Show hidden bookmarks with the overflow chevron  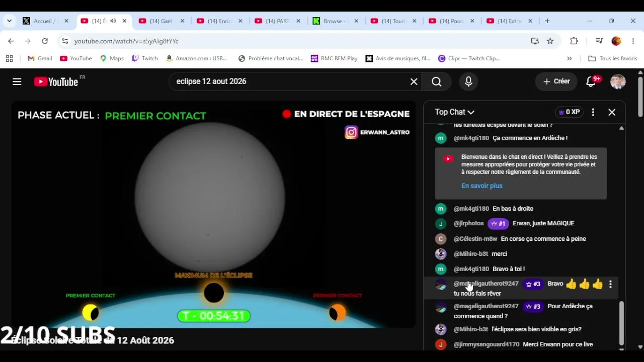tap(570, 59)
